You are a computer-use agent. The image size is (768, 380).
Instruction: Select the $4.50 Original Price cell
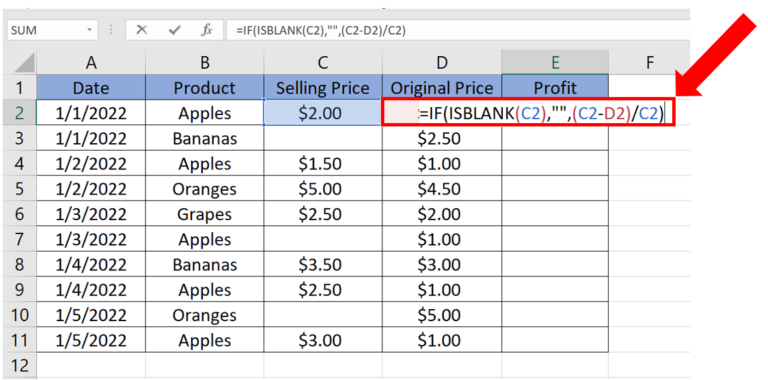442,189
